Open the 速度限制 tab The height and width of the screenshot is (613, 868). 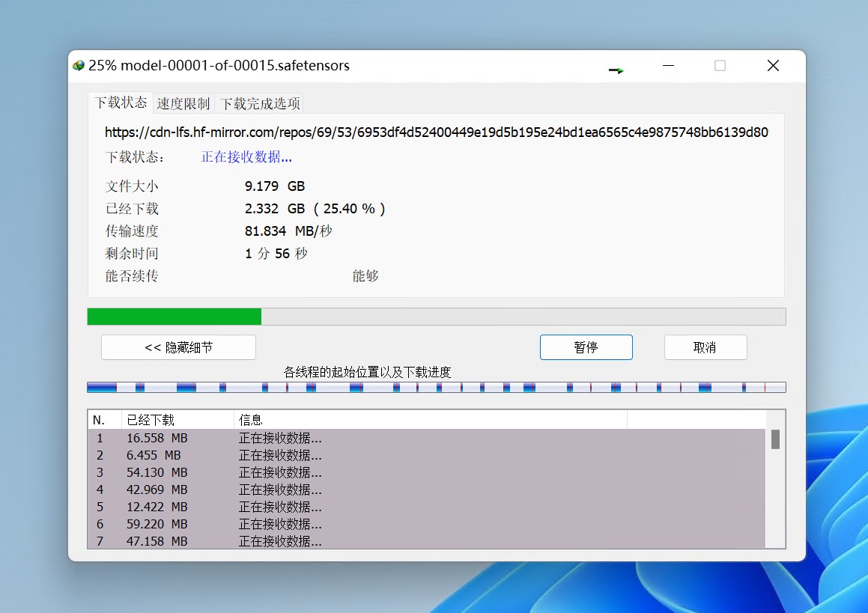click(x=183, y=104)
